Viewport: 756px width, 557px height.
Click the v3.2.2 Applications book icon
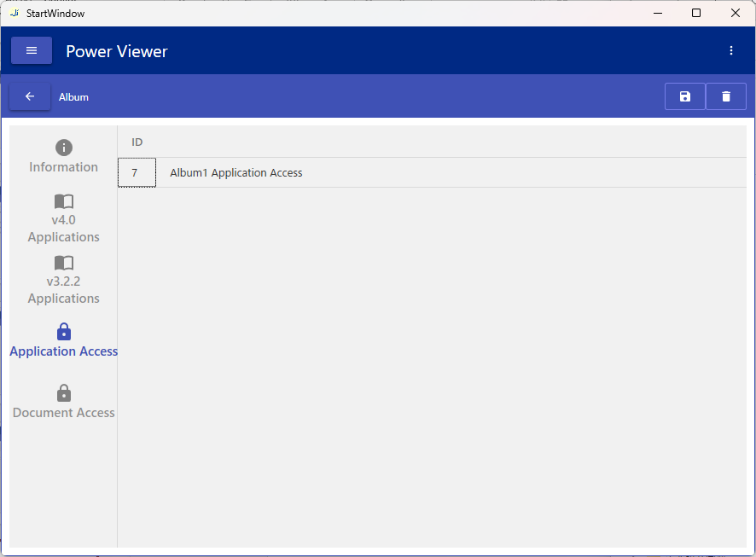[64, 263]
